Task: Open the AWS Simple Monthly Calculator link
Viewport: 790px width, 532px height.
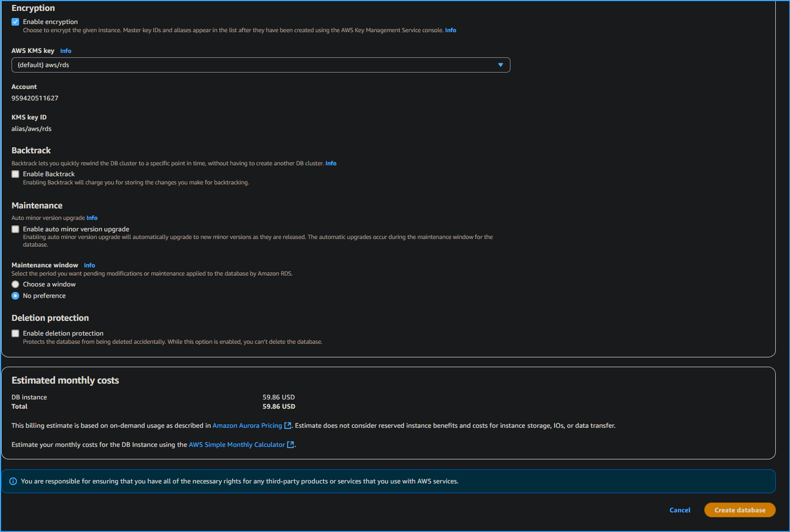Action: click(x=237, y=444)
